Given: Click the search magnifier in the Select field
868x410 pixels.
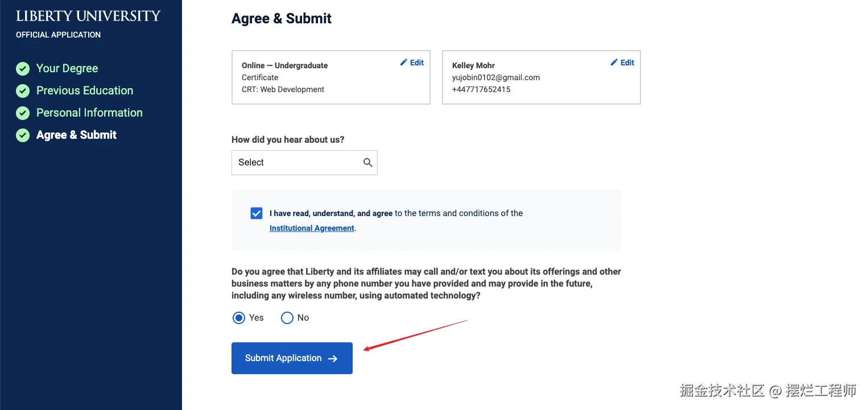Looking at the screenshot, I should coord(368,163).
